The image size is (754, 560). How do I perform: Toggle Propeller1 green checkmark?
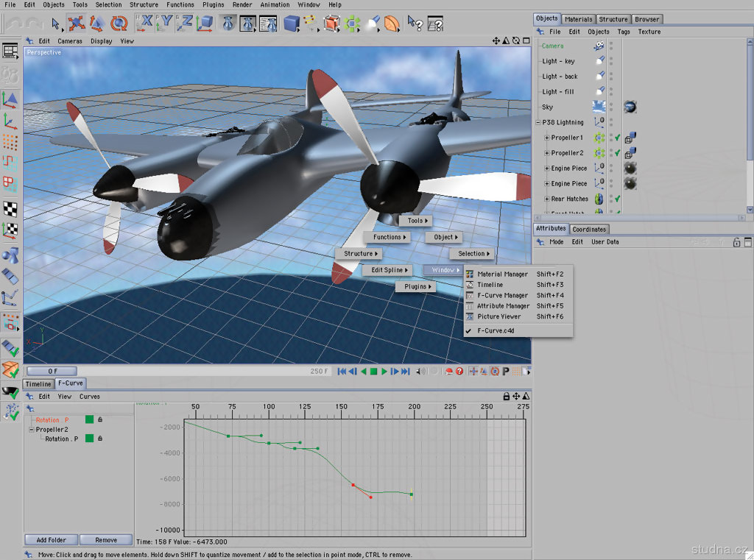617,138
